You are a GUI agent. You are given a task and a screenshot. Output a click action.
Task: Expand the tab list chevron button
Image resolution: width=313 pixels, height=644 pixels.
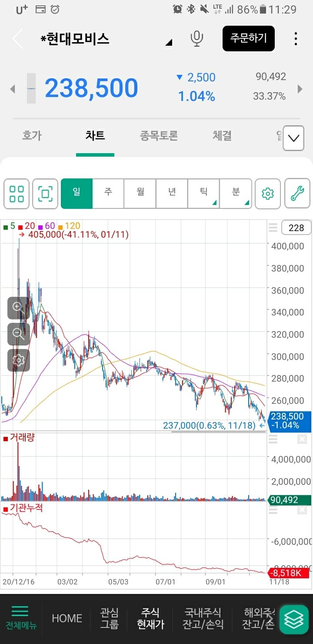[x=293, y=138]
